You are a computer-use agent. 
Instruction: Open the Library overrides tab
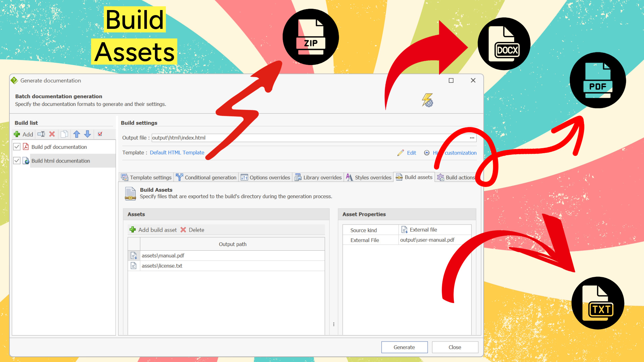[318, 177]
